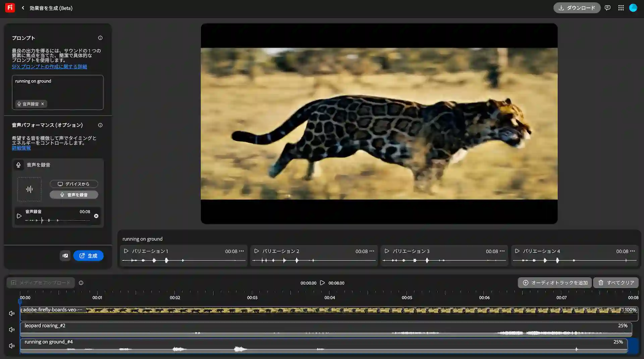Click the 100% volume of video track

[x=630, y=310]
